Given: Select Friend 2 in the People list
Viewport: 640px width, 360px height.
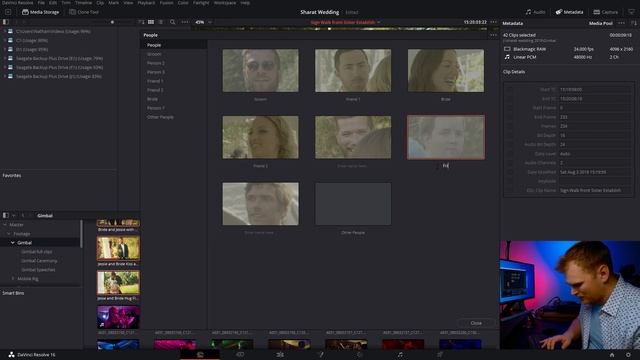Looking at the screenshot, I should tap(155, 90).
